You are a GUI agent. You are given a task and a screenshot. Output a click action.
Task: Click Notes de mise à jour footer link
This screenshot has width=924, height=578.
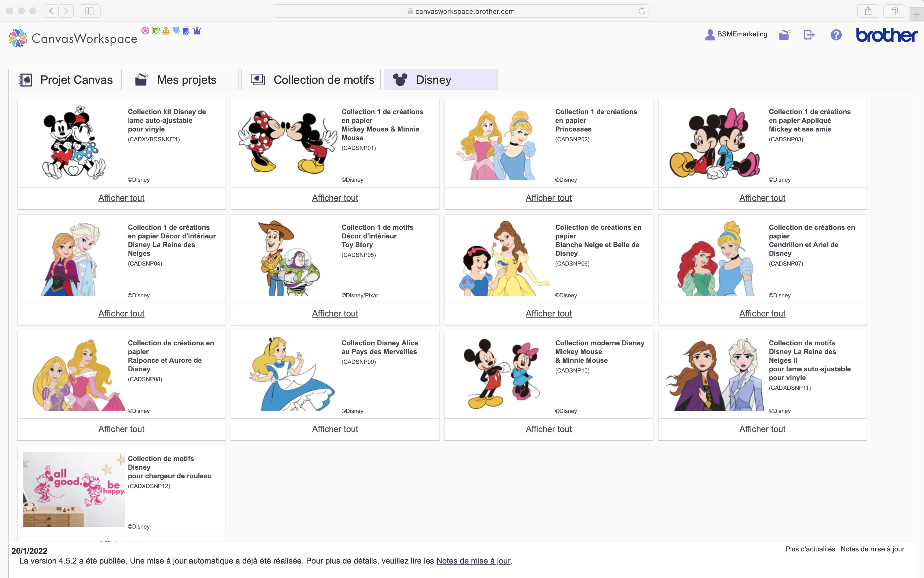pos(872,549)
